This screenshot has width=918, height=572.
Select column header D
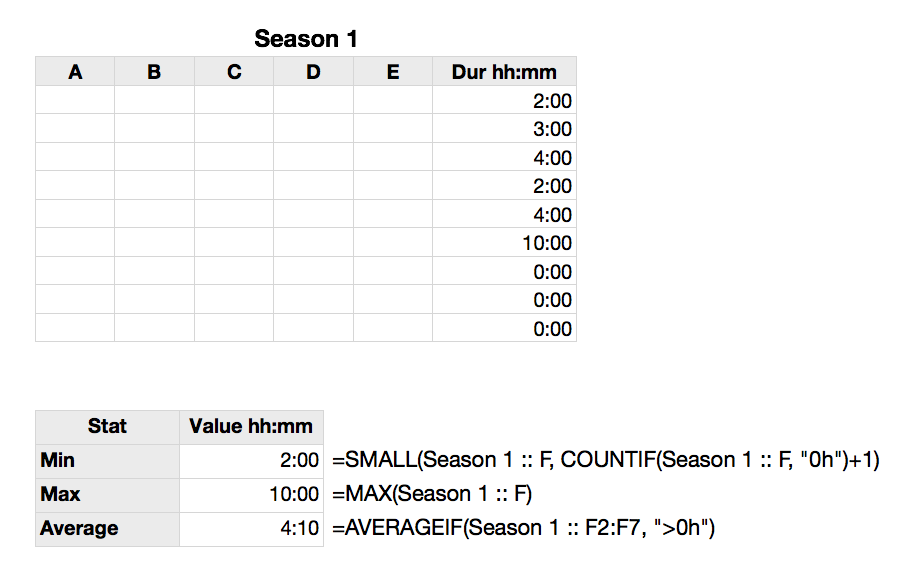pyautogui.click(x=313, y=72)
